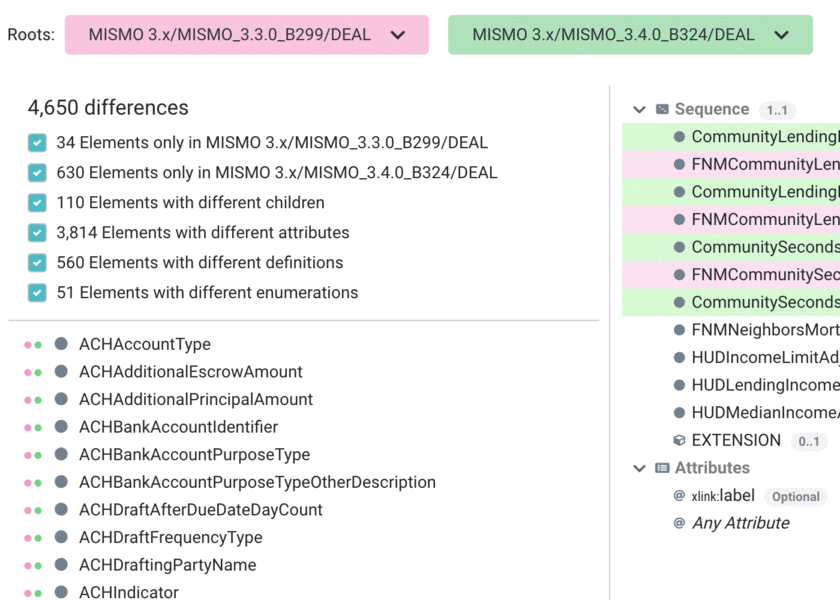Disable the Elements with different enumerations filter

(37, 292)
